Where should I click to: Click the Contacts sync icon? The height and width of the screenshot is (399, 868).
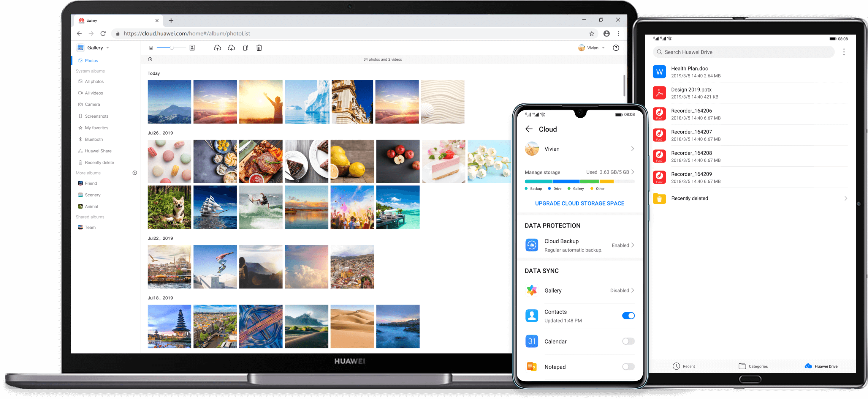tap(531, 315)
